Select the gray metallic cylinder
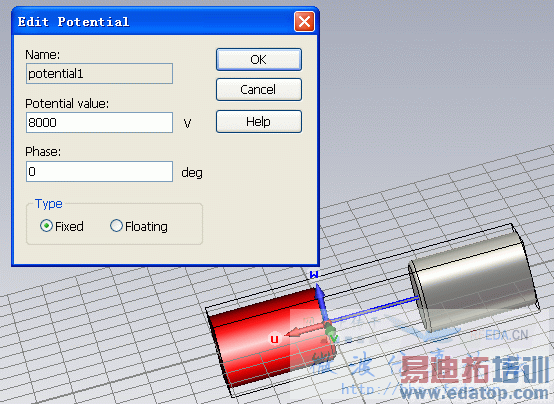Image resolution: width=554 pixels, height=404 pixels. coord(473,279)
